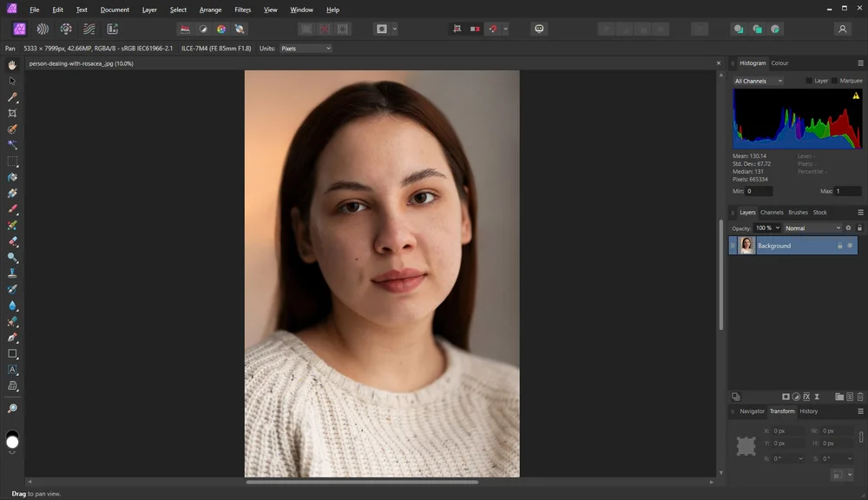Image resolution: width=868 pixels, height=500 pixels.
Task: Open the Export Persona
Action: [x=112, y=29]
